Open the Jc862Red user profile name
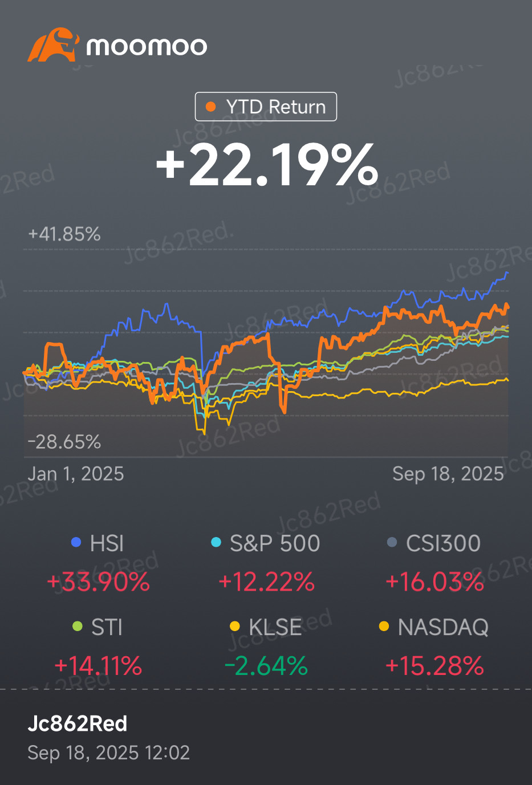This screenshot has width=532, height=785. pyautogui.click(x=78, y=723)
